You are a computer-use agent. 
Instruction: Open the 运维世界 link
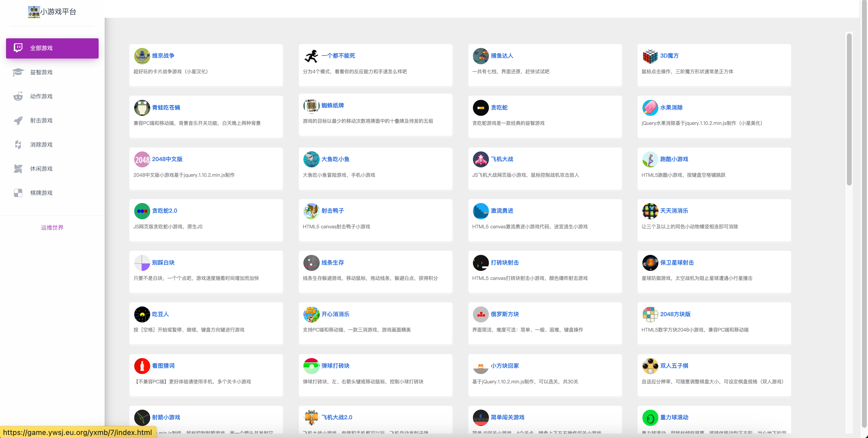point(52,227)
